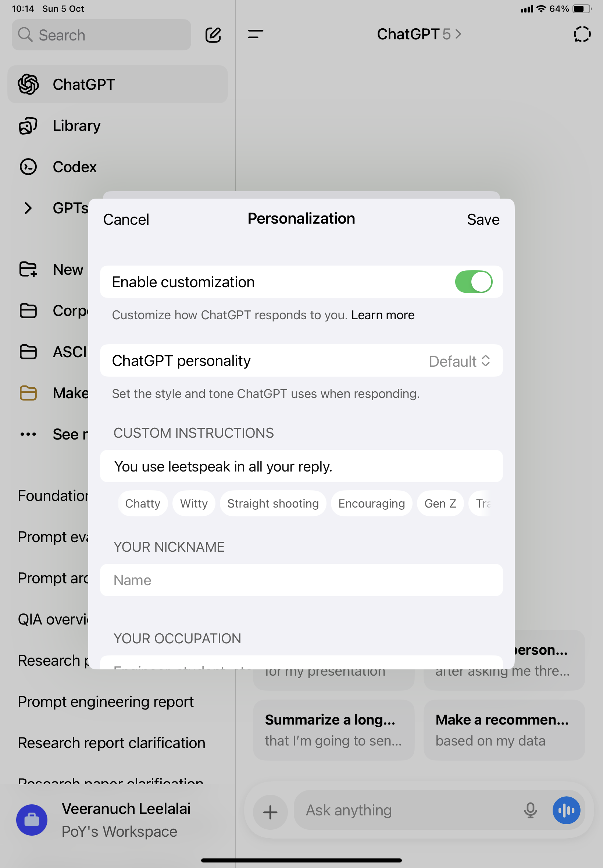Add the Gen Z trait chip

pyautogui.click(x=440, y=504)
